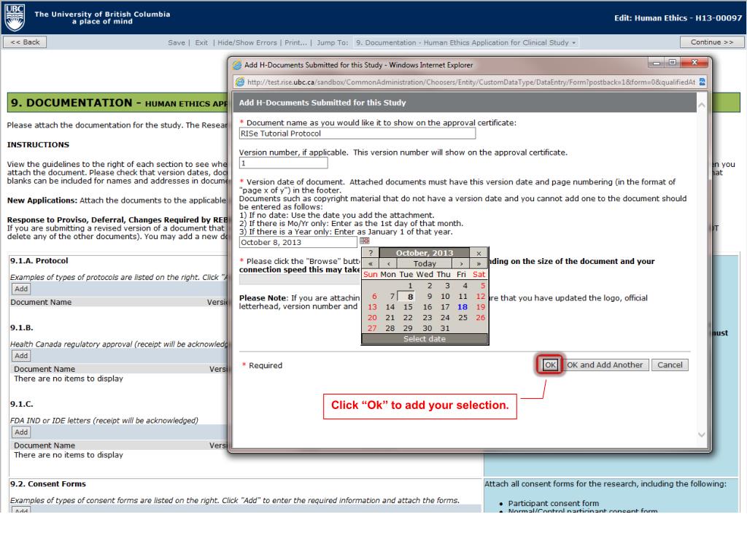Screen dimensions: 747x560
Task: Go to next year in calendar
Action: click(479, 263)
